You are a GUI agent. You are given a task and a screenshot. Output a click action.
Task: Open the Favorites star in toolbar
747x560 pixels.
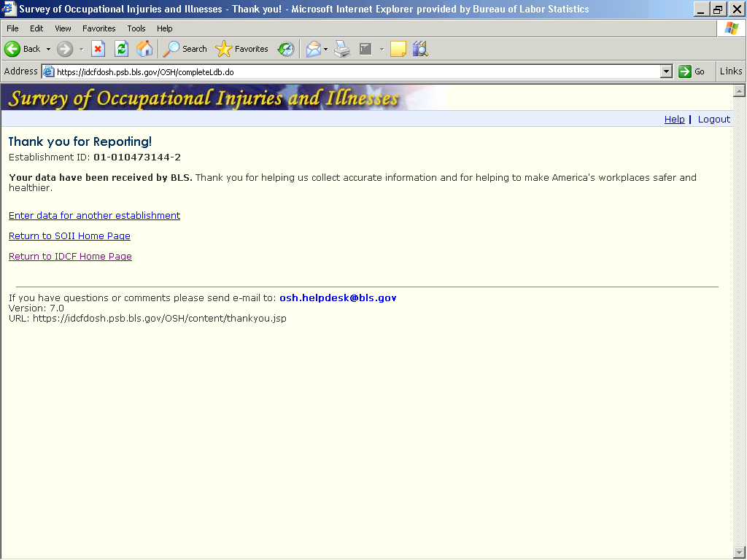(x=242, y=49)
